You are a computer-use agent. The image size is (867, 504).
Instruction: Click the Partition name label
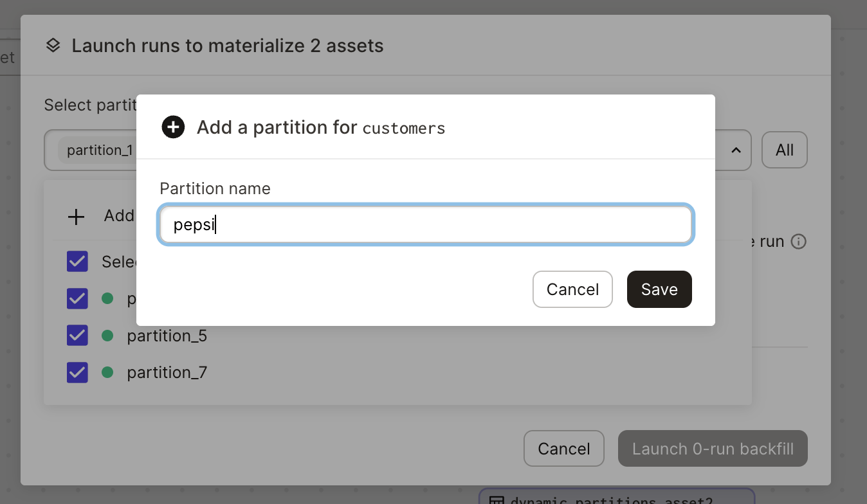coord(215,188)
